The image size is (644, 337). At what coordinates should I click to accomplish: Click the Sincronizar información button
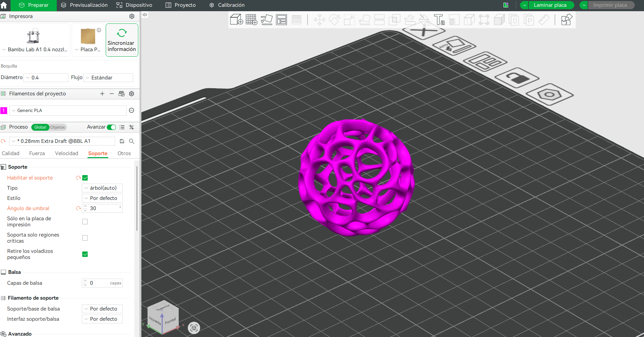point(122,40)
